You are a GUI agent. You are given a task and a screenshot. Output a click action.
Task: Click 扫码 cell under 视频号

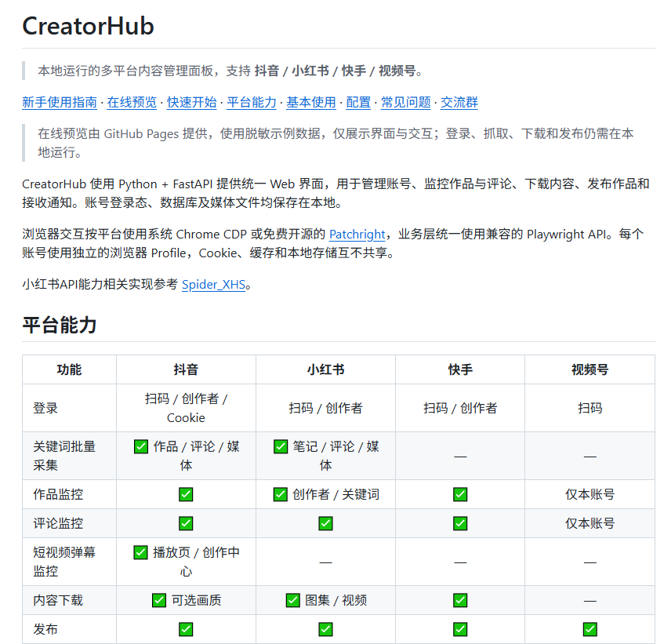tap(590, 408)
